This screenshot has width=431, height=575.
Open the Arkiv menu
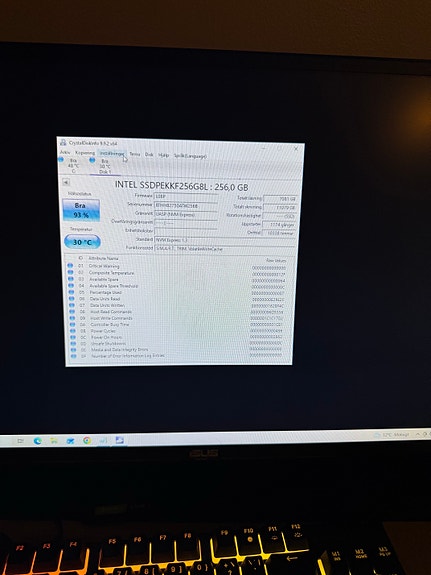click(x=65, y=152)
